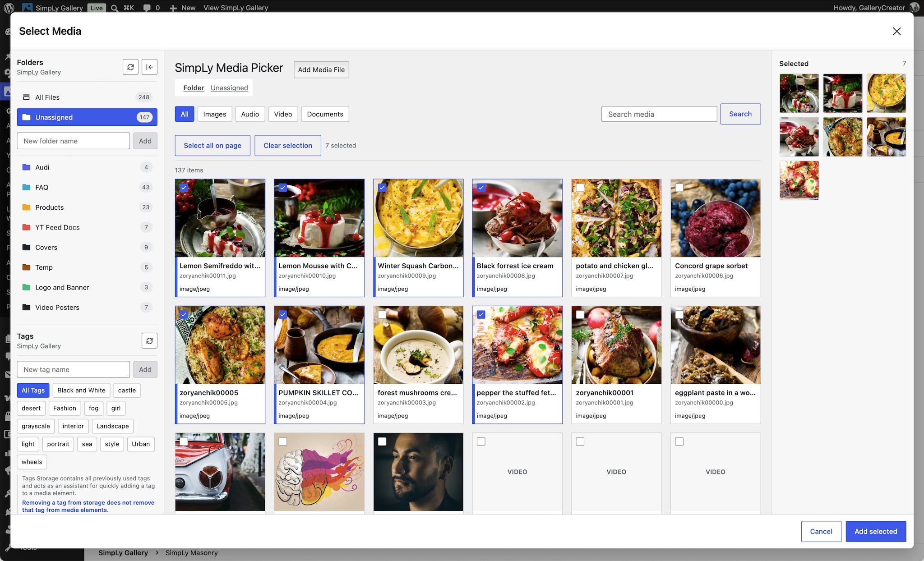Screen dimensions: 924x561
Task: Click the All Files folder icon
Action: (x=26, y=97)
